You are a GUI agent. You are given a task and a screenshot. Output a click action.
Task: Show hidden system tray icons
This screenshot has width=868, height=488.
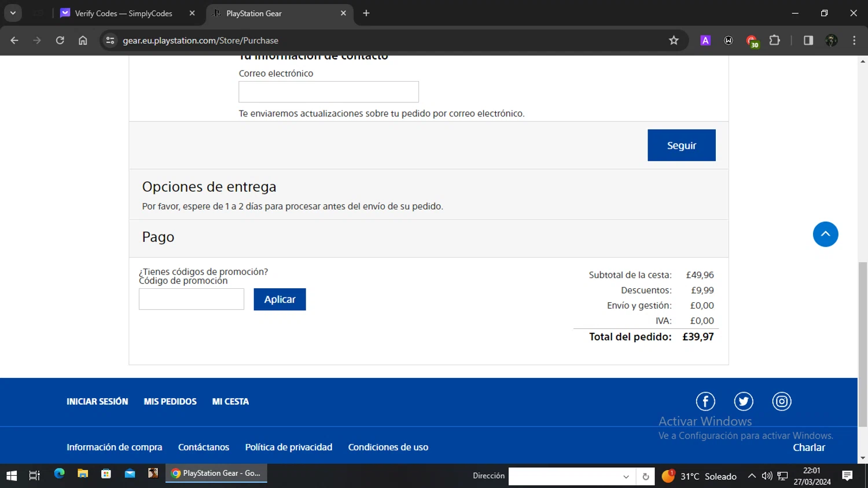(752, 476)
